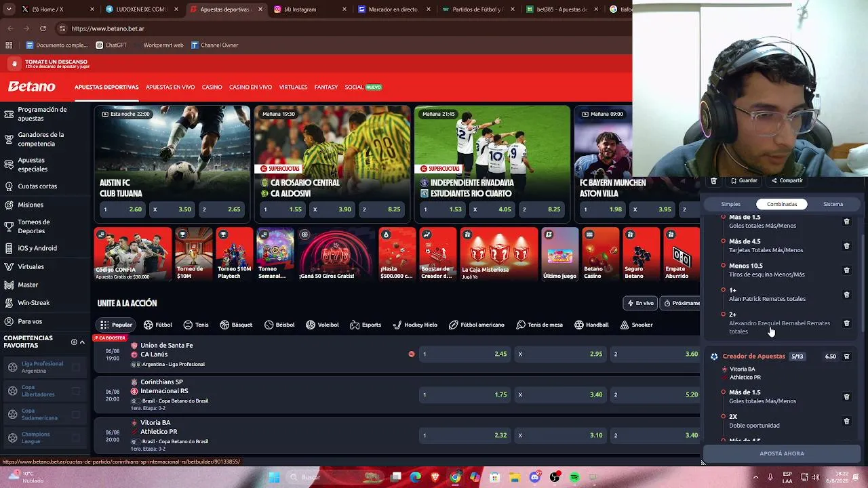
Task: Click the Apostá Ahora button
Action: 782,453
